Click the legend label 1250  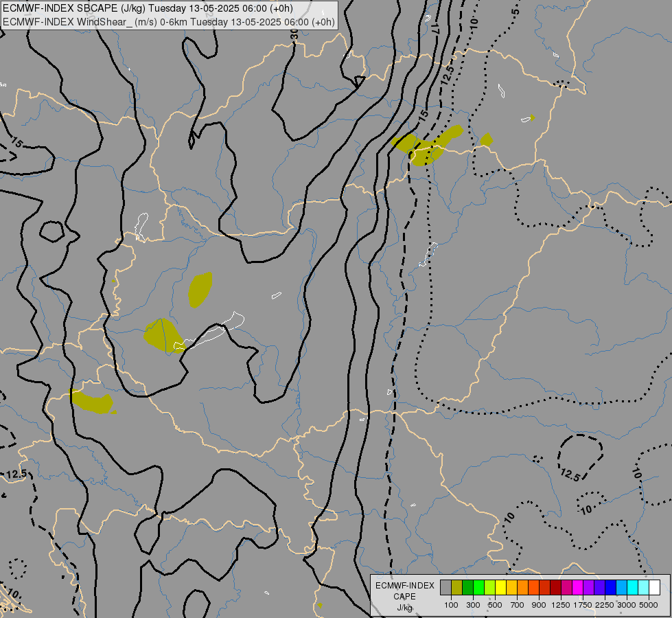(x=561, y=605)
